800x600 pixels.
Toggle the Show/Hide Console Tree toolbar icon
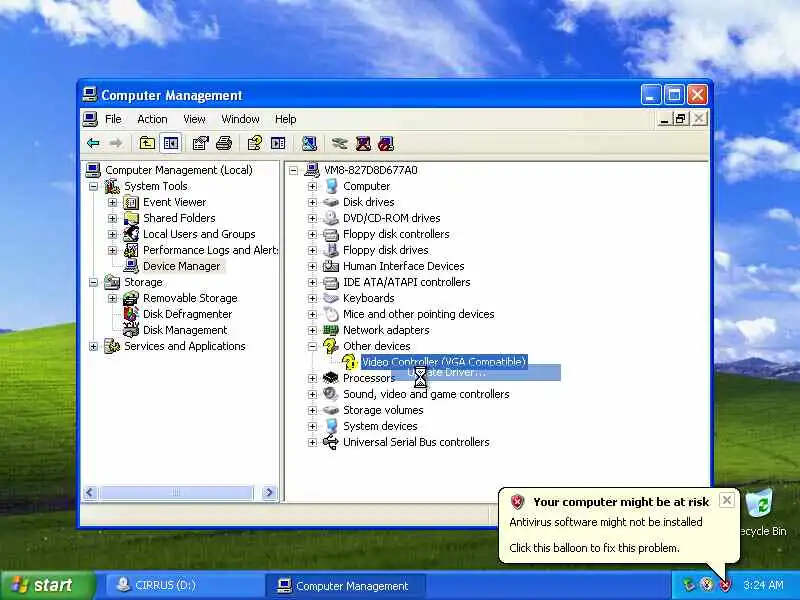[170, 143]
